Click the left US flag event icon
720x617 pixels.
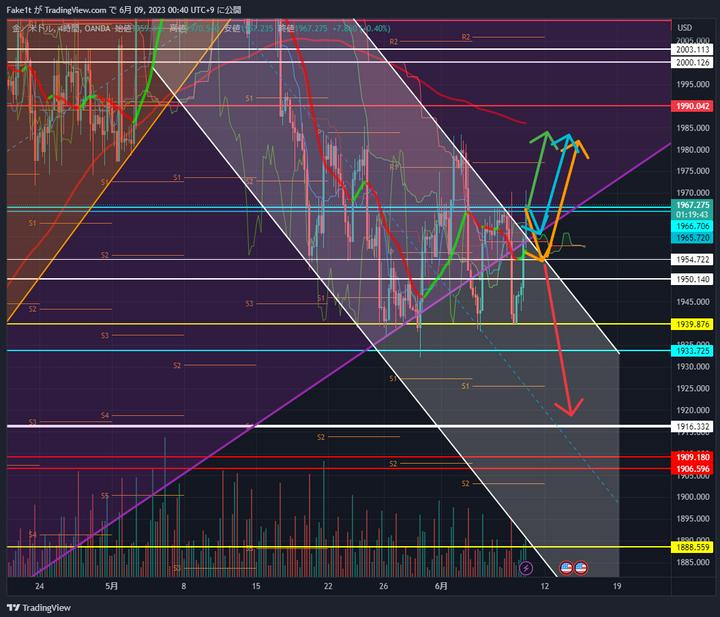[x=565, y=568]
